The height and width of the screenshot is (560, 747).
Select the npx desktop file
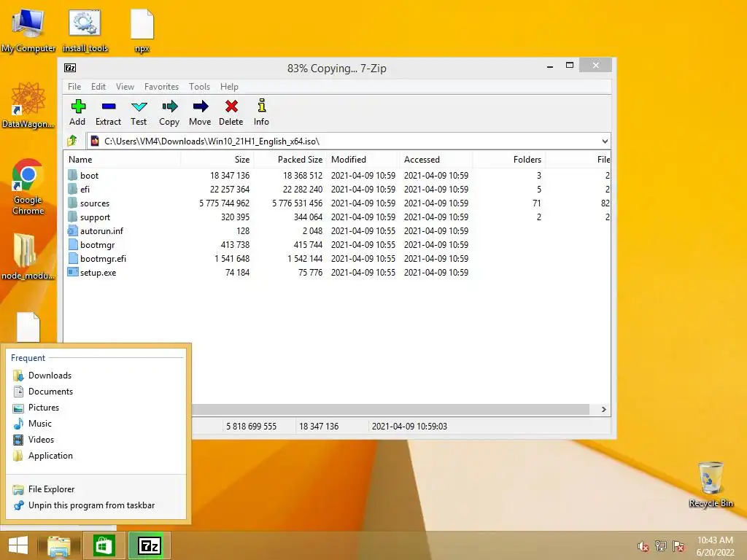pyautogui.click(x=142, y=31)
